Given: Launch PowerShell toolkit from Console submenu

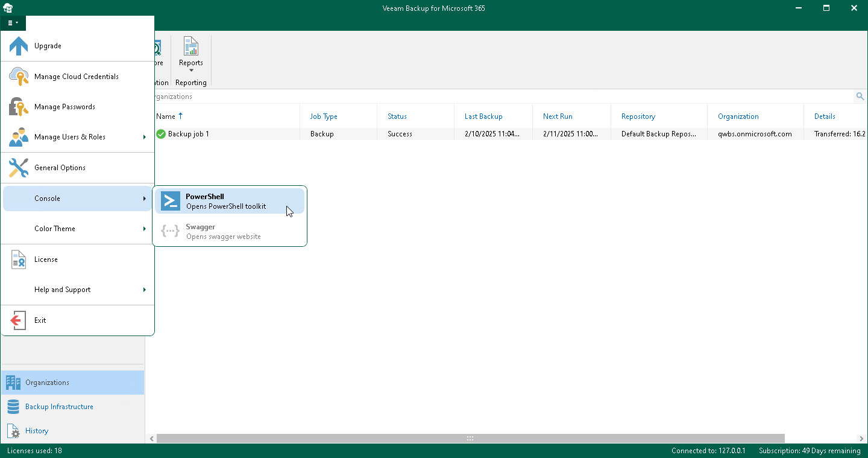Looking at the screenshot, I should (x=230, y=201).
